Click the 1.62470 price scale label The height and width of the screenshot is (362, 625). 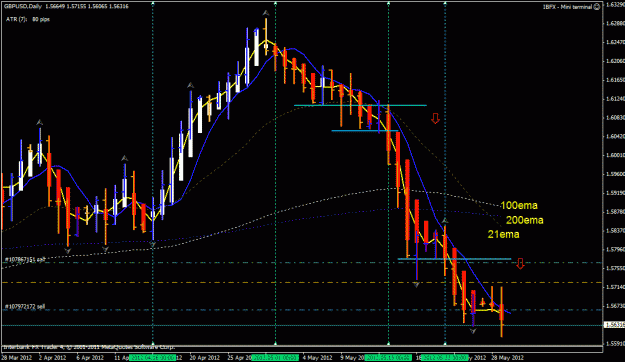click(614, 42)
